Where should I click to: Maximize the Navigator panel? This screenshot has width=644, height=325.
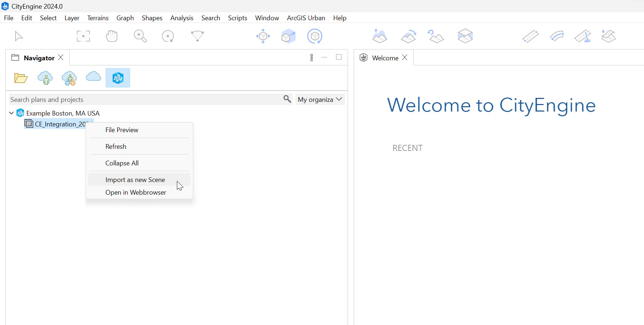tap(339, 57)
